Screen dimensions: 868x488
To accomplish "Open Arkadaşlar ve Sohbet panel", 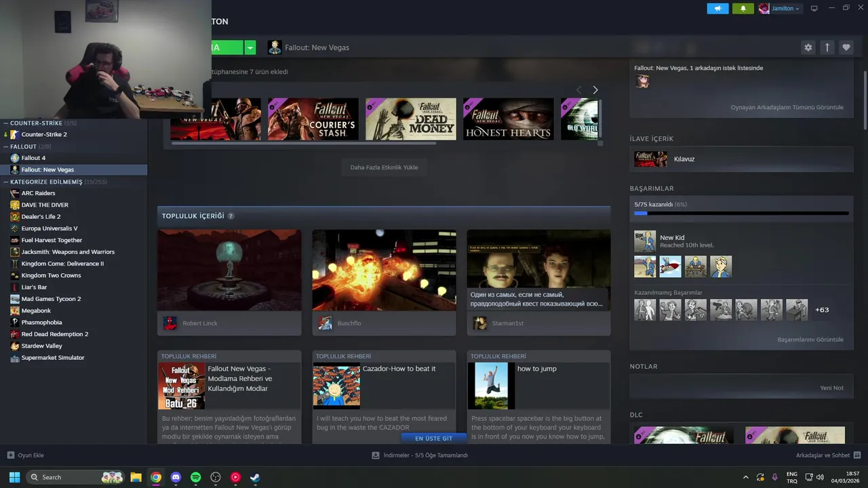I will (x=828, y=455).
